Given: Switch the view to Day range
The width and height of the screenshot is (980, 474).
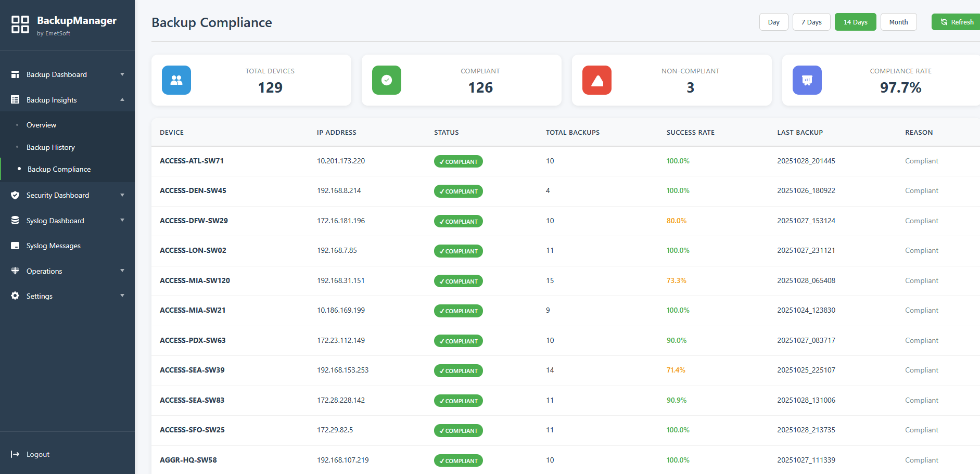Looking at the screenshot, I should pos(773,22).
